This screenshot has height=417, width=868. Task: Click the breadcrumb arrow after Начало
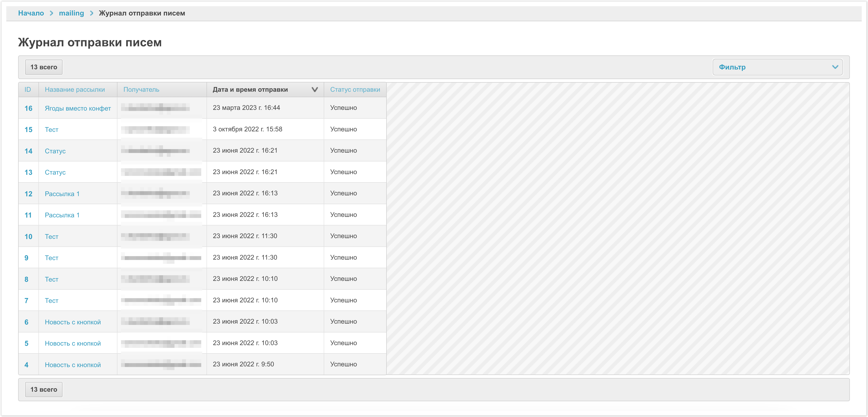(x=52, y=13)
